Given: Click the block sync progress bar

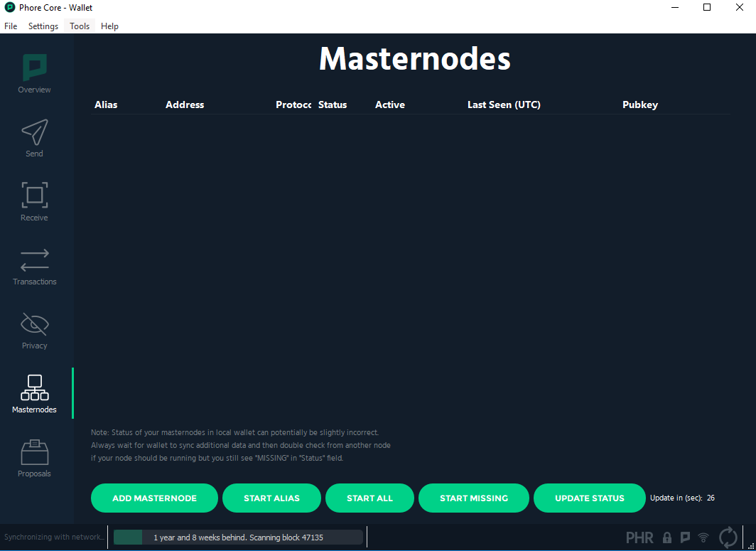Looking at the screenshot, I should pyautogui.click(x=238, y=537).
